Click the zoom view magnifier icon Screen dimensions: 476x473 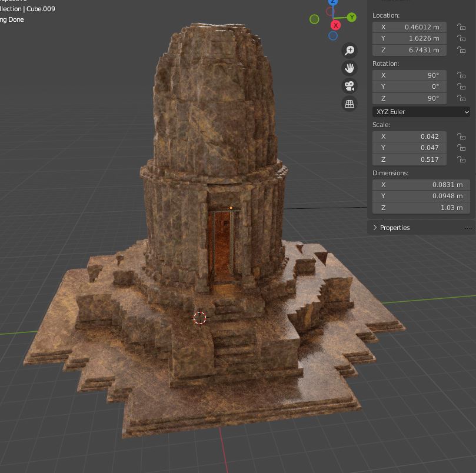click(349, 50)
